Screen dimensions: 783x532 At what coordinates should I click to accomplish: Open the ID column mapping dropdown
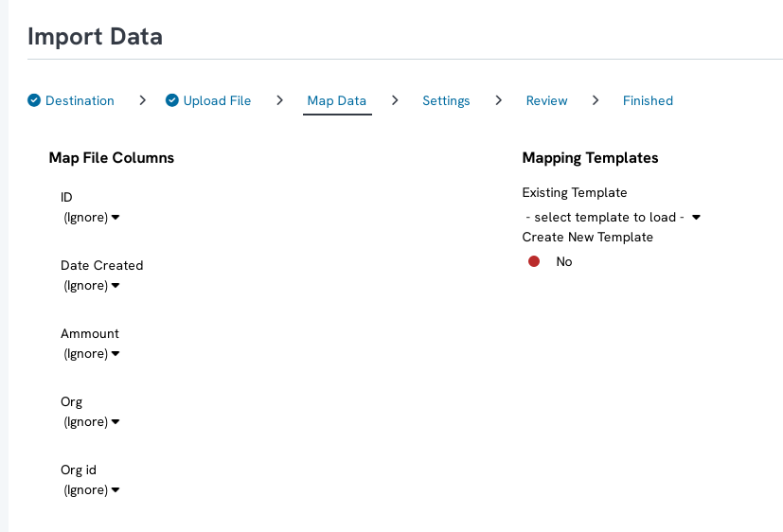pyautogui.click(x=92, y=218)
